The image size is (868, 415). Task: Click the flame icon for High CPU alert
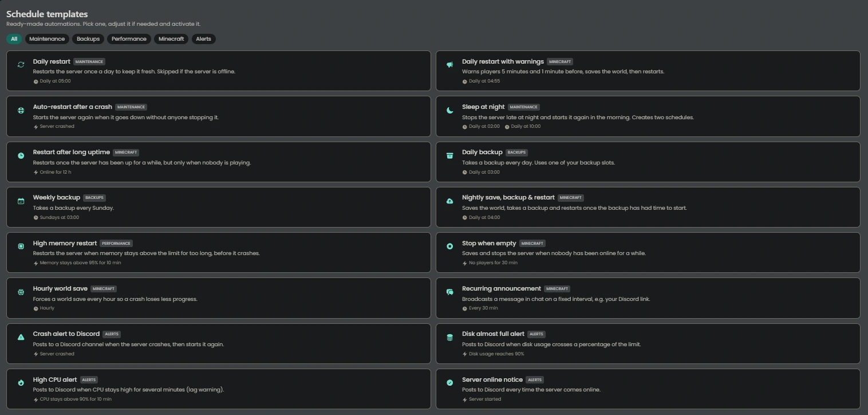click(x=21, y=383)
